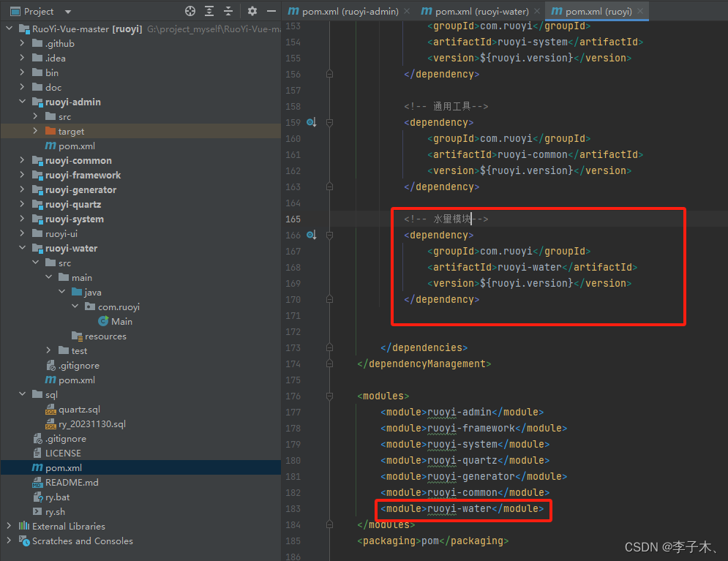
Task: Toggle code fold marker at line 184
Action: [329, 525]
